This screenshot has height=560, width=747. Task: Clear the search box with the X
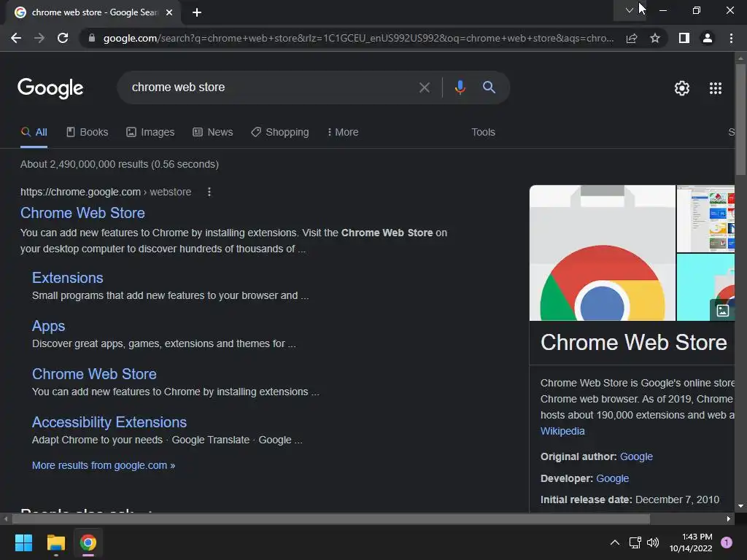[424, 87]
